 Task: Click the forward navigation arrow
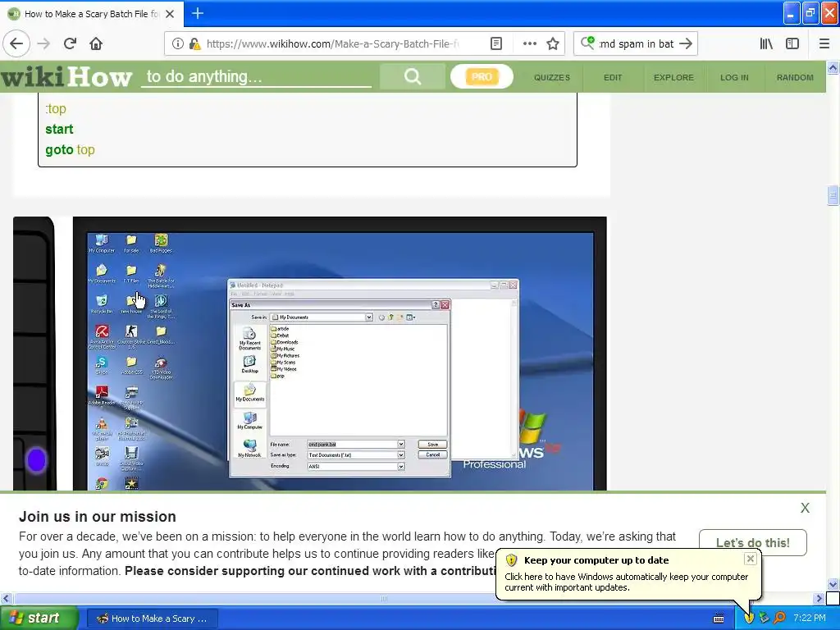click(x=44, y=43)
